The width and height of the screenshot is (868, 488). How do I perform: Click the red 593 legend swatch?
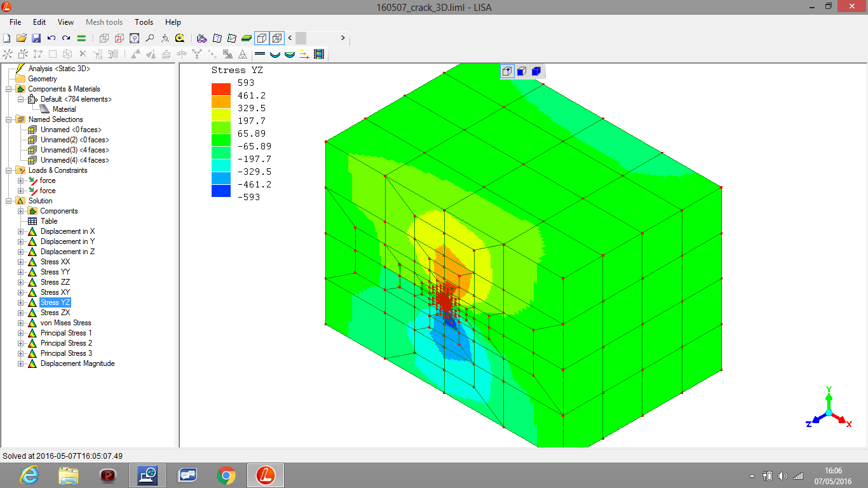click(220, 88)
